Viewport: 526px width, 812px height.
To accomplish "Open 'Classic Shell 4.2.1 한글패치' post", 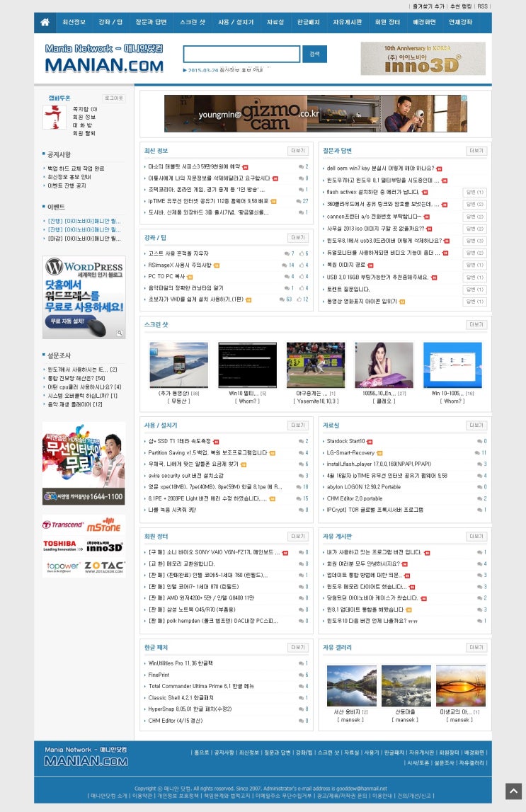I will pyautogui.click(x=181, y=697).
